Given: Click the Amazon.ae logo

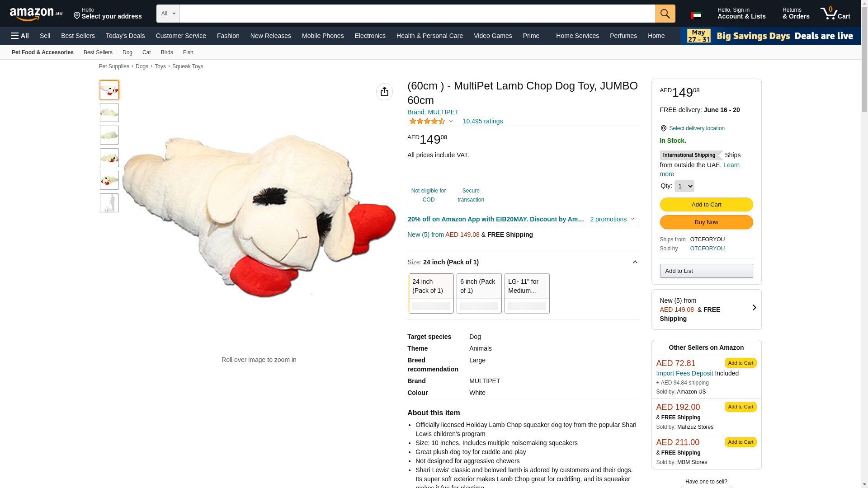Looking at the screenshot, I should [36, 14].
